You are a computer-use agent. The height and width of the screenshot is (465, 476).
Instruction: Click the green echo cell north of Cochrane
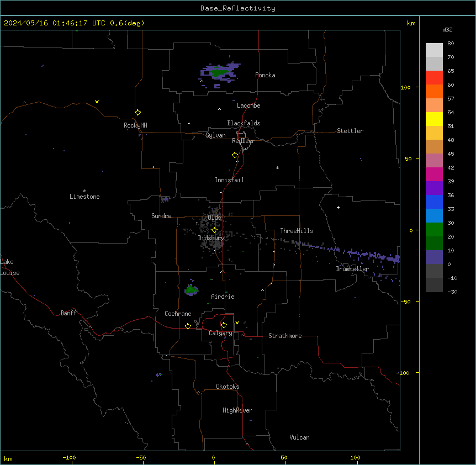click(x=191, y=289)
